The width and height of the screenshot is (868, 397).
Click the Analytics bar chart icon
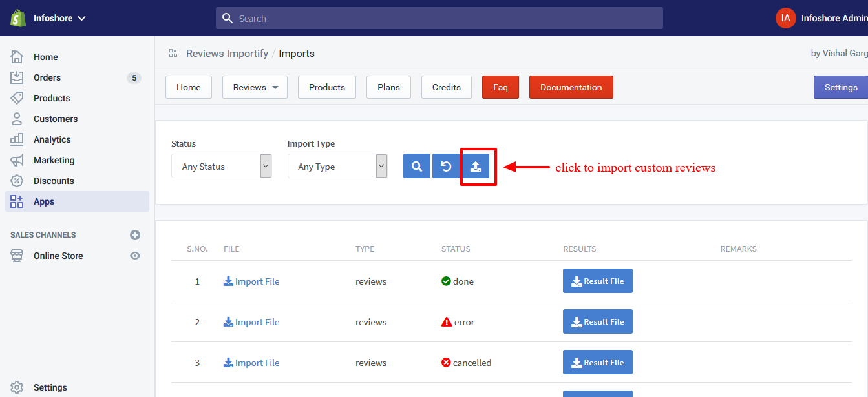[17, 139]
